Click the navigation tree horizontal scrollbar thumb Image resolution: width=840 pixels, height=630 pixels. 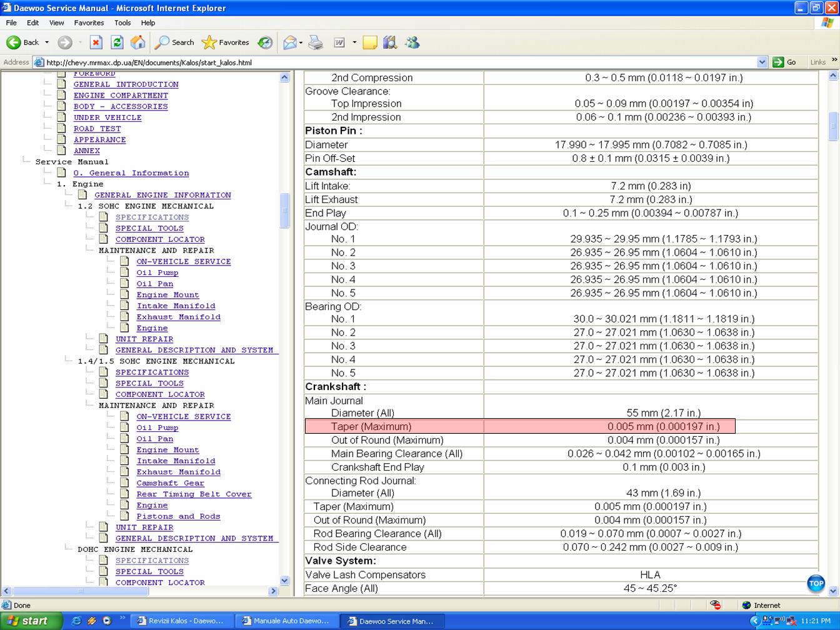(80, 591)
